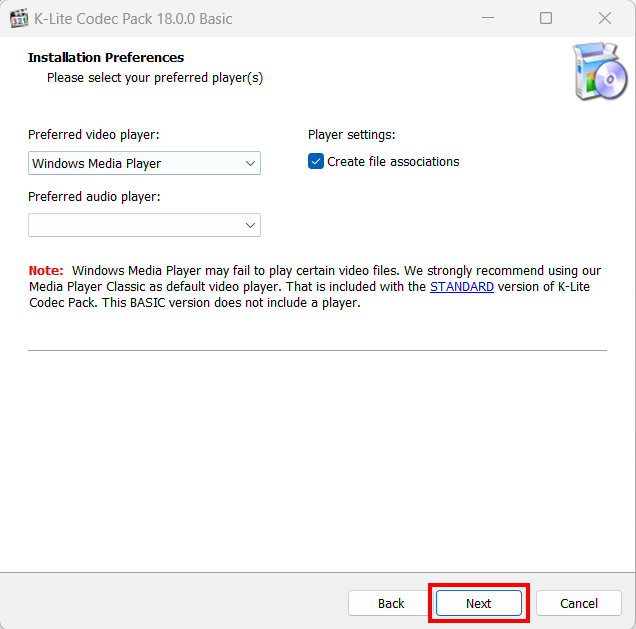The image size is (636, 629).
Task: Click the K-Lite Codec Pack title bar icon
Action: click(x=19, y=19)
